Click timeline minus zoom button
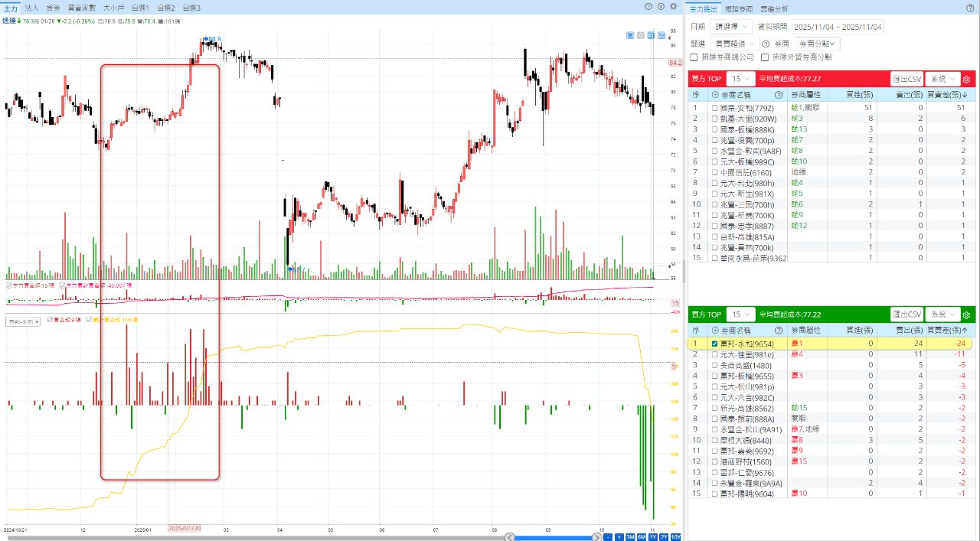The width and height of the screenshot is (980, 541). click(x=607, y=537)
